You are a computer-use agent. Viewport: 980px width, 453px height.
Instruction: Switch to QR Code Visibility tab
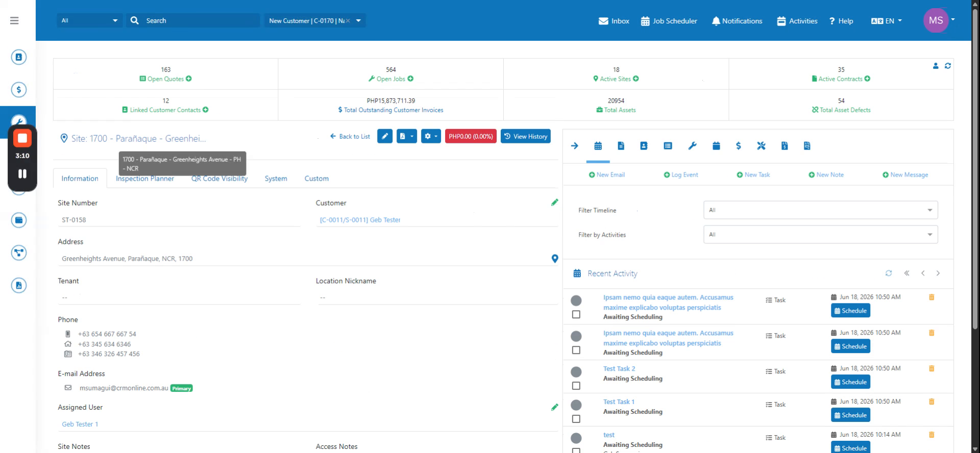(219, 179)
